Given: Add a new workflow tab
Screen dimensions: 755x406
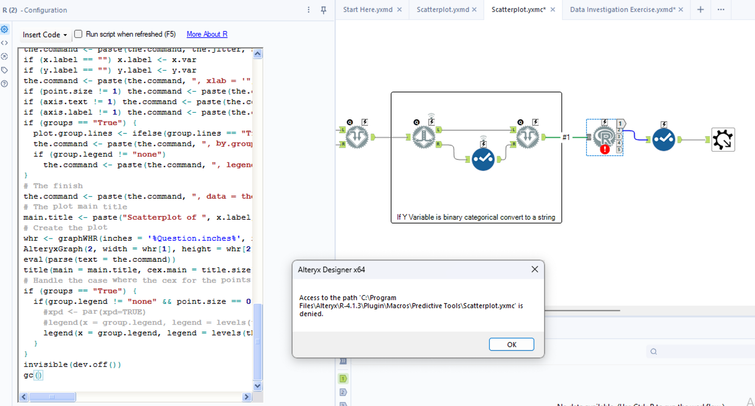Looking at the screenshot, I should [x=700, y=9].
